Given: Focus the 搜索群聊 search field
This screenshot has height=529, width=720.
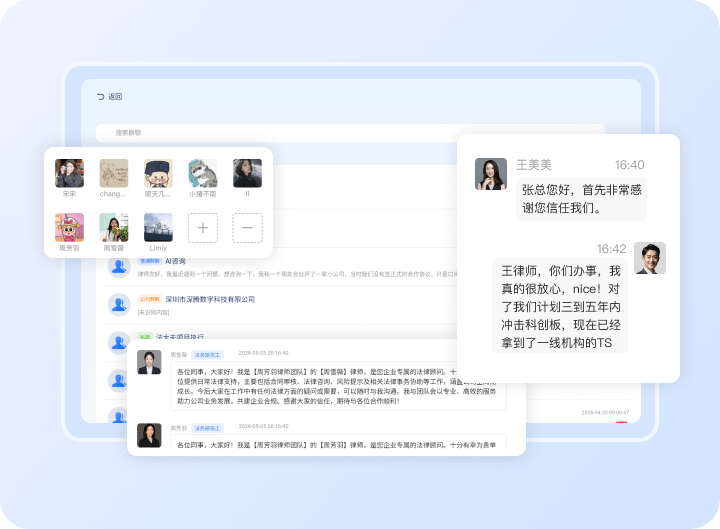Looking at the screenshot, I should [x=350, y=133].
